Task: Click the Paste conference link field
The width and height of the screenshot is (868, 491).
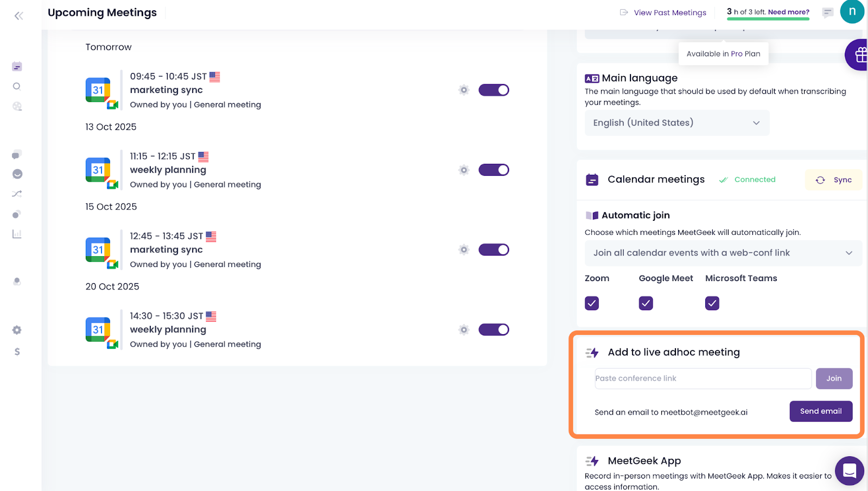Action: click(x=703, y=379)
